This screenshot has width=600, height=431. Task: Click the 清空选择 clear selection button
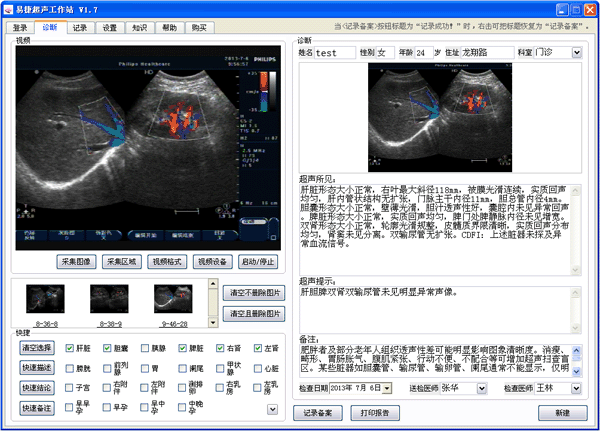coord(37,348)
